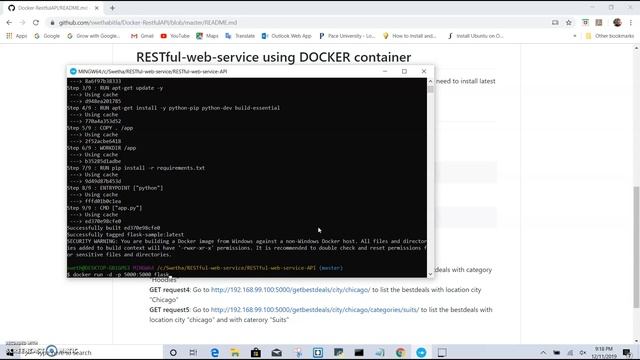Click the Chrome back arrow
640x360 pixels.
click(9, 23)
